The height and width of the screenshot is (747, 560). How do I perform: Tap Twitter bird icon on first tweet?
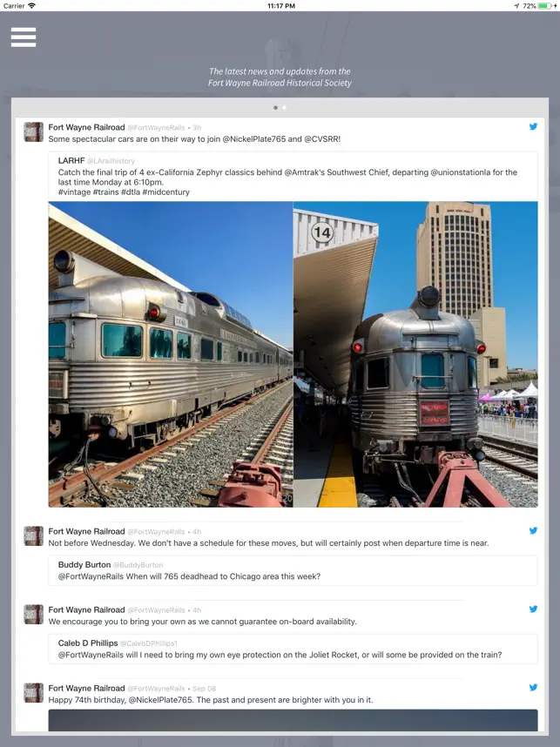click(533, 127)
